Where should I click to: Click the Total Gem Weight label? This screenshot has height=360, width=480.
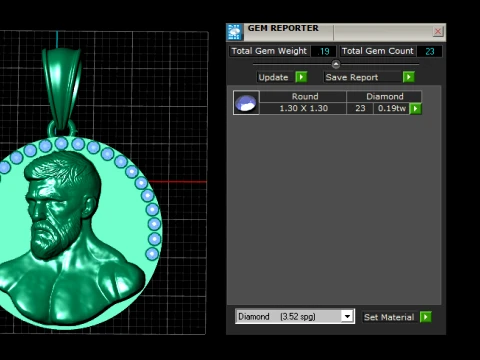click(269, 51)
